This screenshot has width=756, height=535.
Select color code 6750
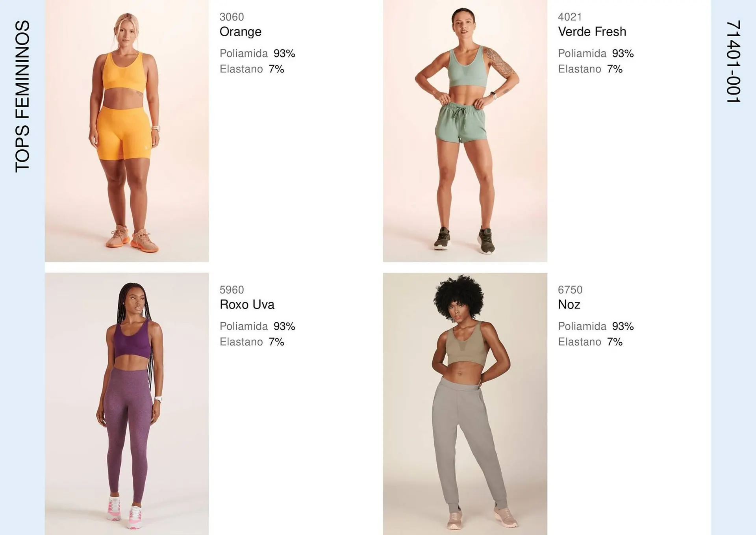pyautogui.click(x=570, y=290)
